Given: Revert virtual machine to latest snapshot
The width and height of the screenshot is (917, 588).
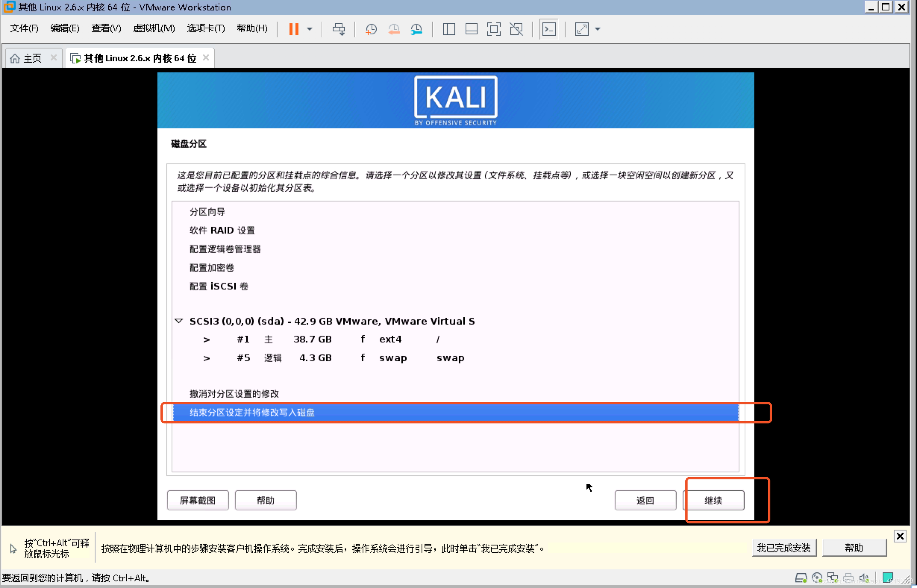Looking at the screenshot, I should (x=394, y=29).
